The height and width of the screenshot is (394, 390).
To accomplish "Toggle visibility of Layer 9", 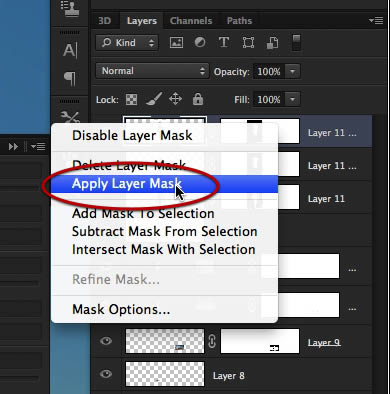I will (106, 341).
